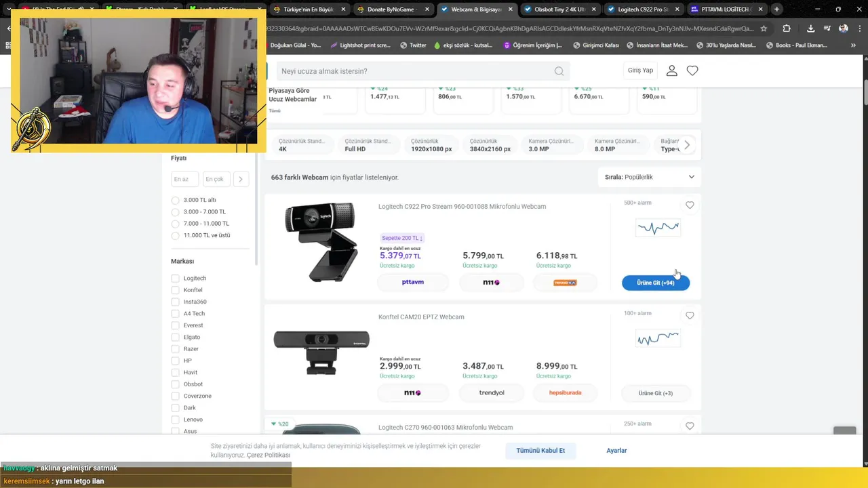The width and height of the screenshot is (868, 488).
Task: Check the Insta360 brand filter
Action: click(176, 302)
